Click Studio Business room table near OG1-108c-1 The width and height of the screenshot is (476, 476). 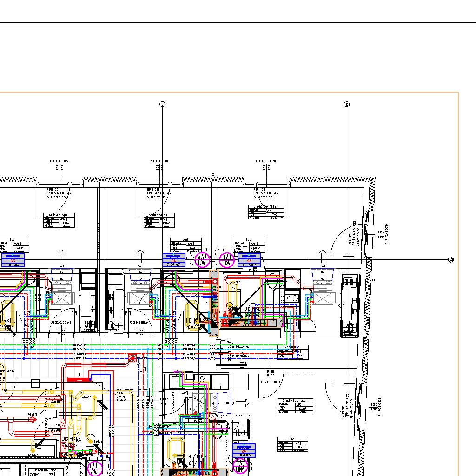pos(295,406)
